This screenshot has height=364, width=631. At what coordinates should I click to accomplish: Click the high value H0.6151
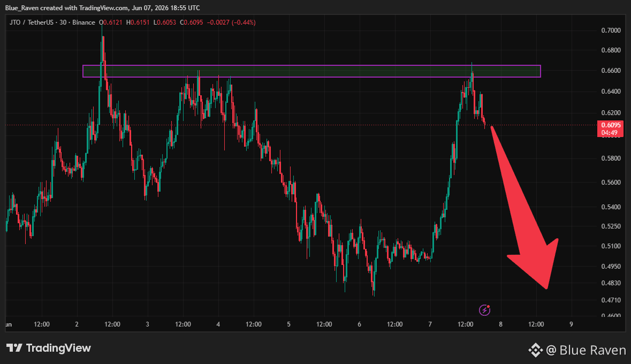pos(138,22)
